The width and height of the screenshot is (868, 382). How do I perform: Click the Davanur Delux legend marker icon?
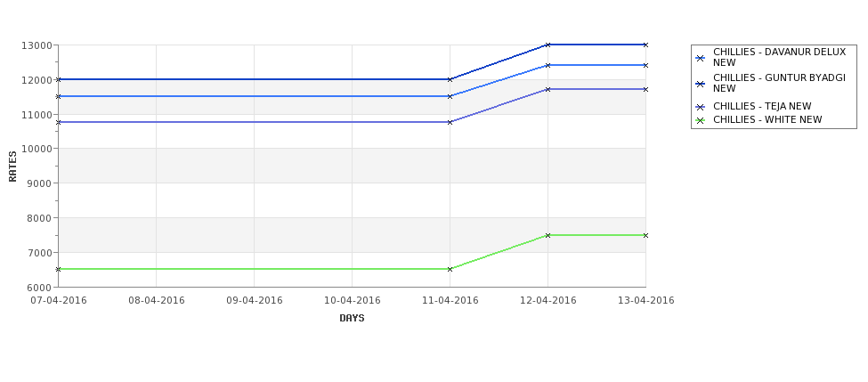point(701,58)
